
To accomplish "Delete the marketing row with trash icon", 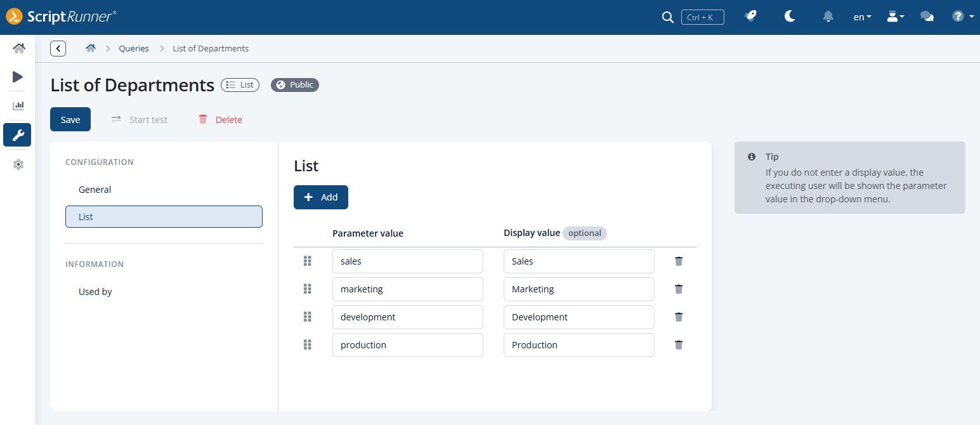I will point(679,289).
